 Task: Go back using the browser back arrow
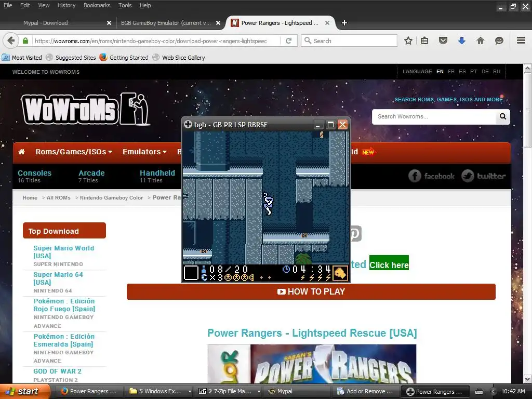pyautogui.click(x=11, y=41)
